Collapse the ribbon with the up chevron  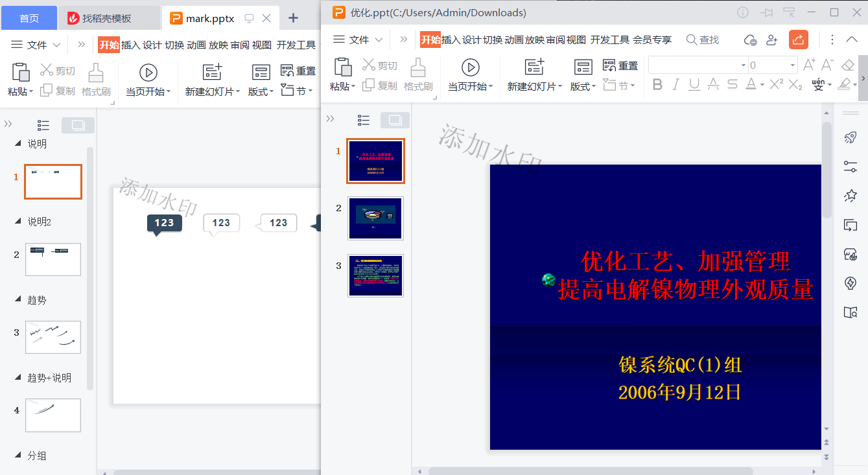[x=852, y=40]
